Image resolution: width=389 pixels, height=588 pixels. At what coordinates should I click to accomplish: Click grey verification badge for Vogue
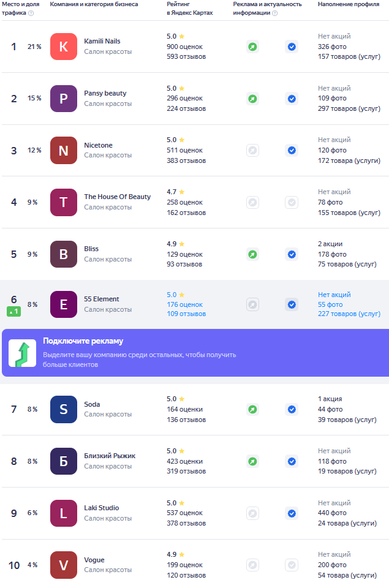coord(292,565)
